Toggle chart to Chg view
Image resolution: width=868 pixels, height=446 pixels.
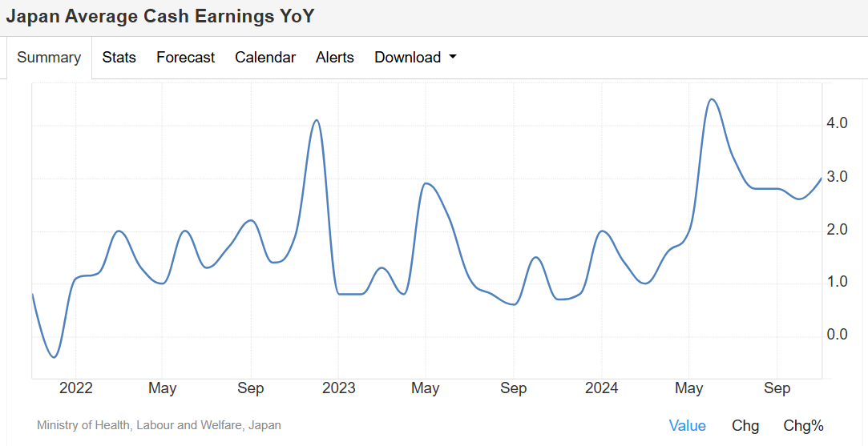[x=745, y=426]
